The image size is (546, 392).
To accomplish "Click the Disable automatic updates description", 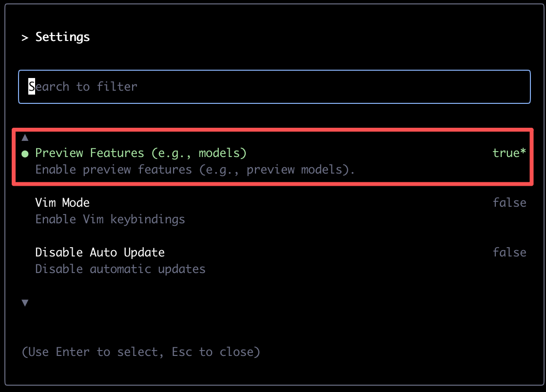I will [x=120, y=269].
